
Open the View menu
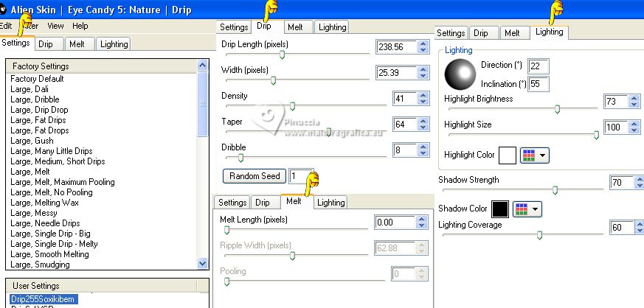pyautogui.click(x=55, y=26)
